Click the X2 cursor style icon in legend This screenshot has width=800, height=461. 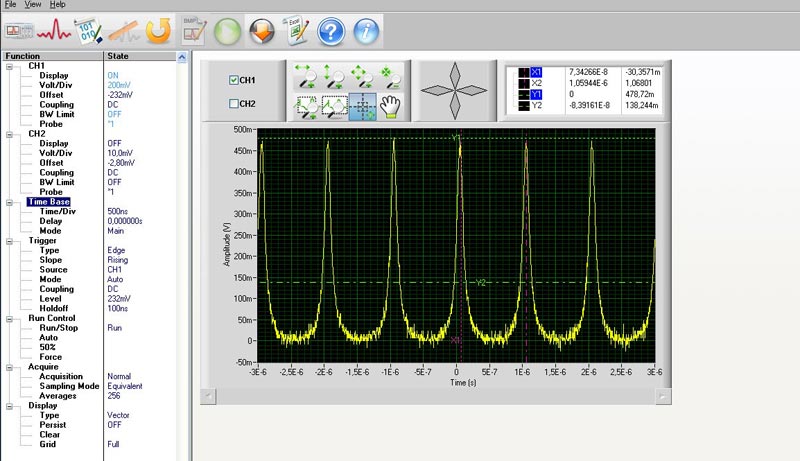click(523, 83)
